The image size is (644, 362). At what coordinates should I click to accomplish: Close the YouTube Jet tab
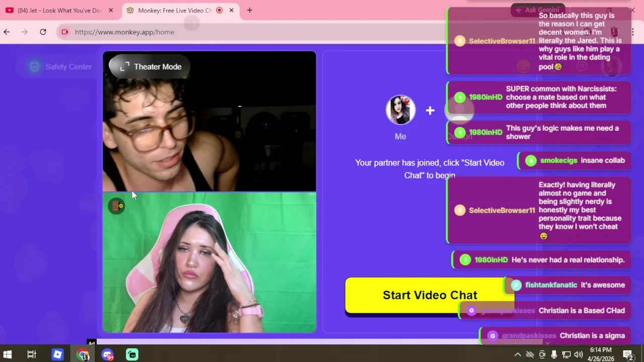[x=111, y=10]
